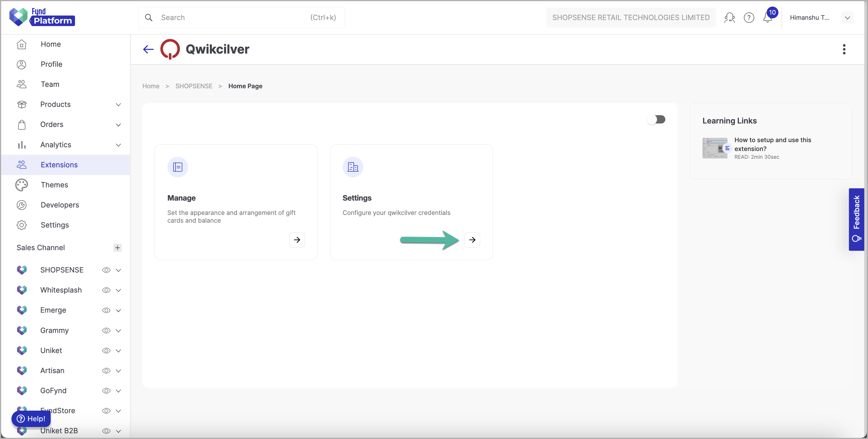Expand the Products menu chevron
This screenshot has width=868, height=439.
tap(118, 105)
